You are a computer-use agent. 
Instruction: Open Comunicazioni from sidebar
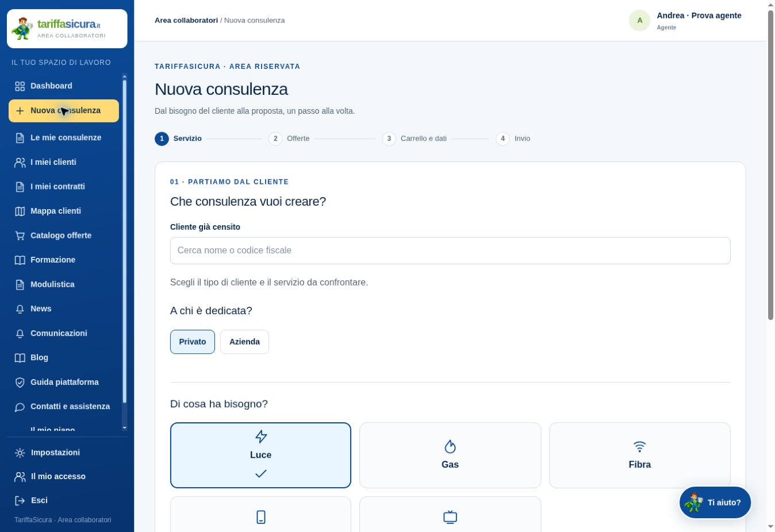64,334
